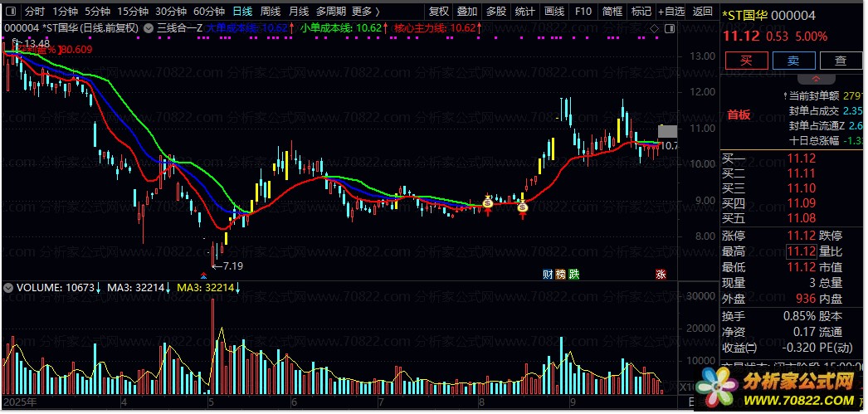Open the 统计 statistics tool
This screenshot has height=414, width=868.
point(524,11)
